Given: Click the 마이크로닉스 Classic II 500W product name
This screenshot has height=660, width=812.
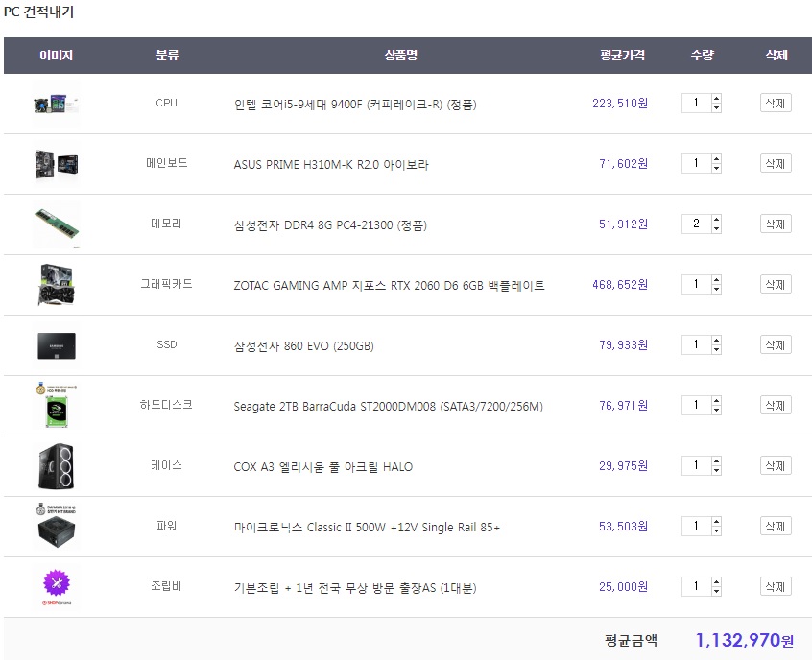Looking at the screenshot, I should coord(367,528).
